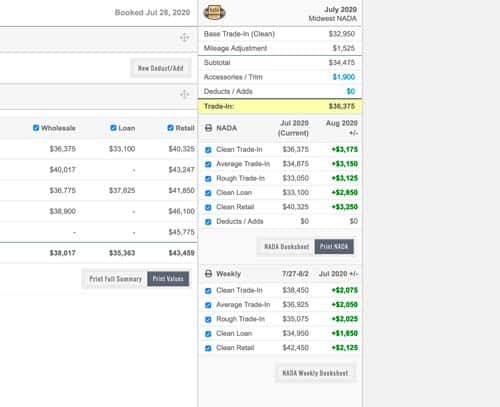The image size is (500, 407).
Task: Click the Jul 2020 (Current) column header
Action: tap(294, 128)
